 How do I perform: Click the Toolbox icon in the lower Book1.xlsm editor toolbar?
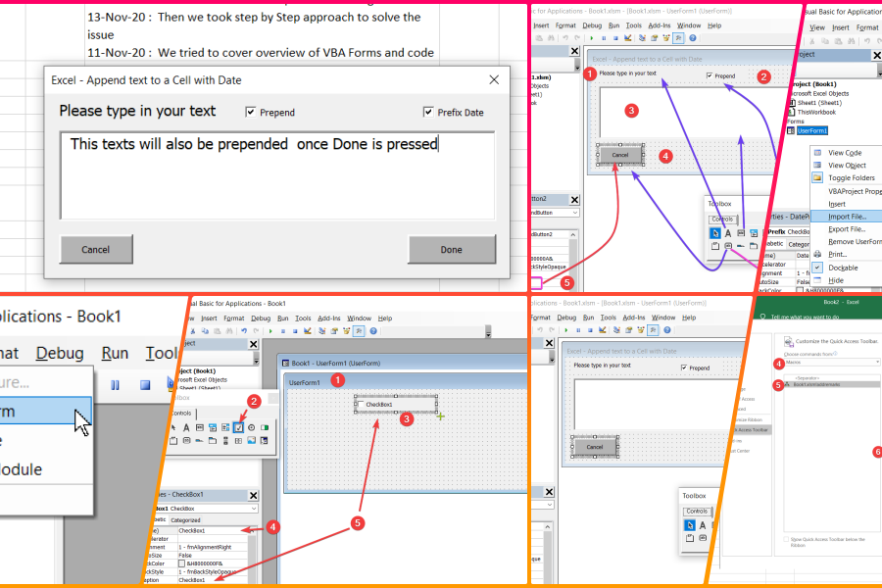[x=653, y=330]
